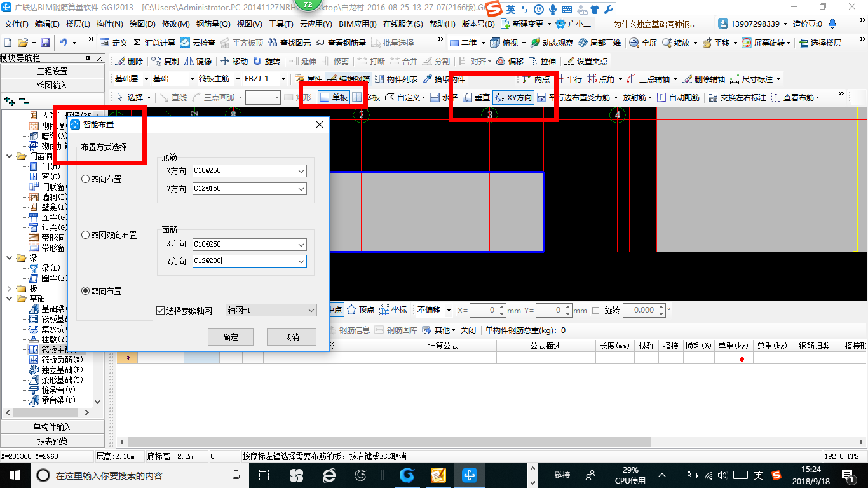This screenshot has width=868, height=488.
Task: Click 工程设置 navigation button
Action: [x=52, y=71]
